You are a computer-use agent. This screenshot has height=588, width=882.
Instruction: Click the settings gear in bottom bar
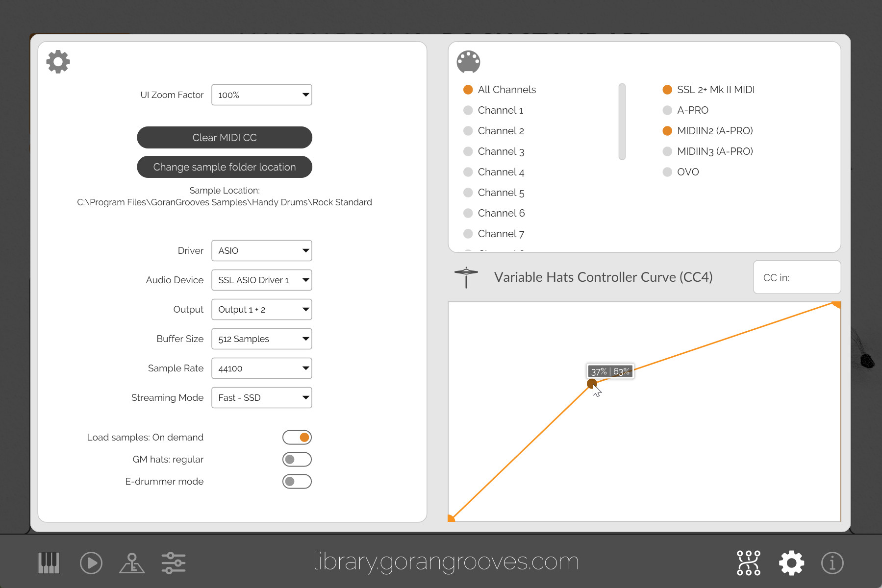tap(791, 563)
